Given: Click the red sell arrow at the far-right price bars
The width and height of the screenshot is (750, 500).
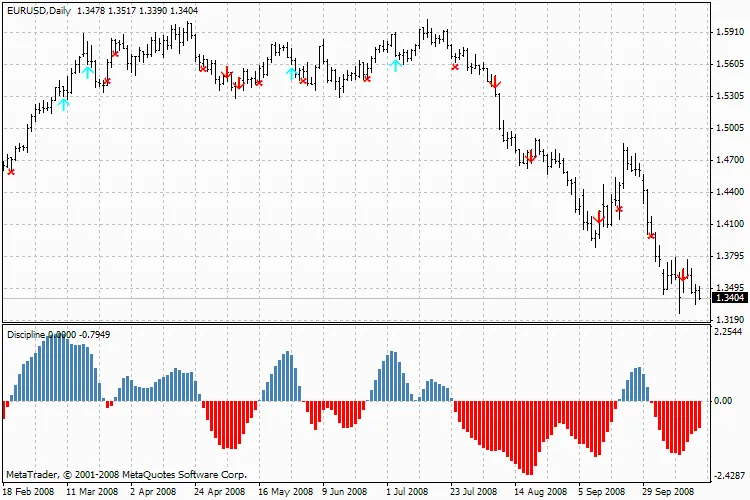Looking at the screenshot, I should point(683,276).
